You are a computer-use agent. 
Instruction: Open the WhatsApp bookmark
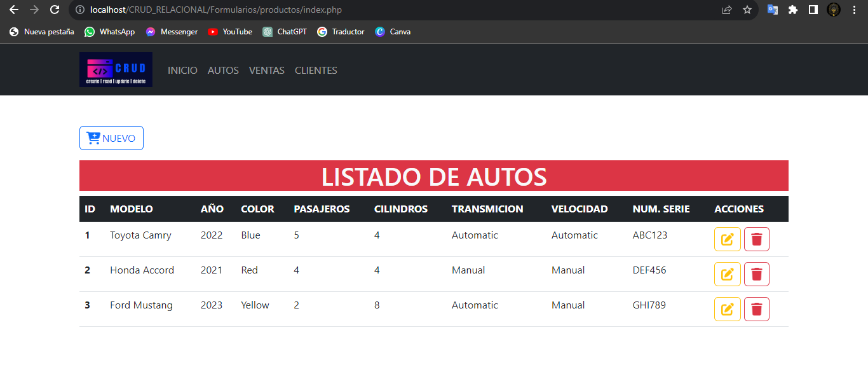click(x=109, y=31)
